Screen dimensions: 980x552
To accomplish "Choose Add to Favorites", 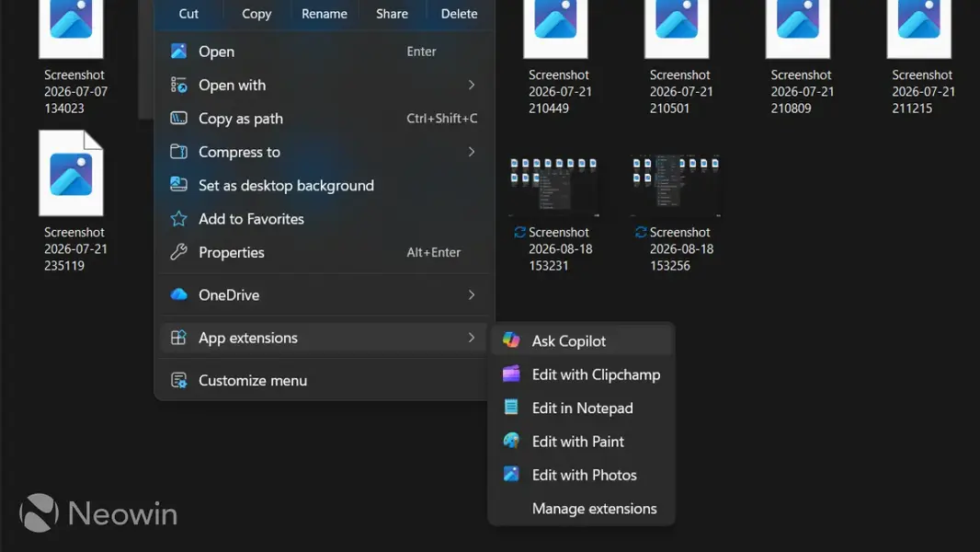I will pos(324,219).
